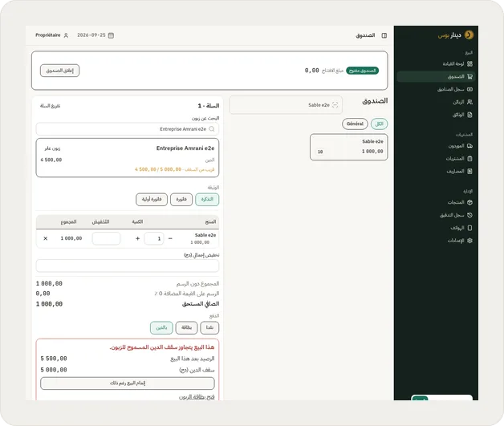Select card payment method
The width and height of the screenshot is (504, 426).
186,327
